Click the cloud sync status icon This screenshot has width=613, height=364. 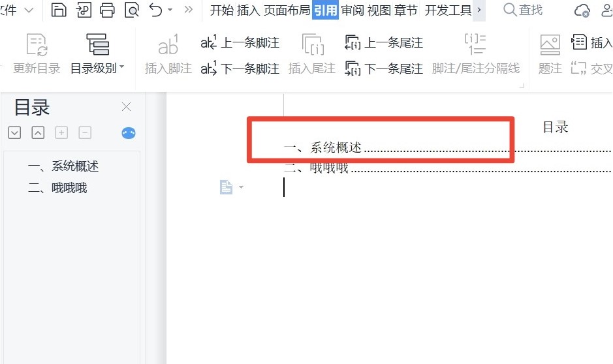click(582, 10)
